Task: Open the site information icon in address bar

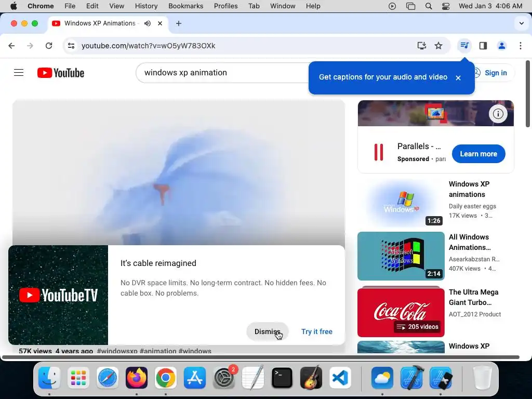Action: (71, 46)
